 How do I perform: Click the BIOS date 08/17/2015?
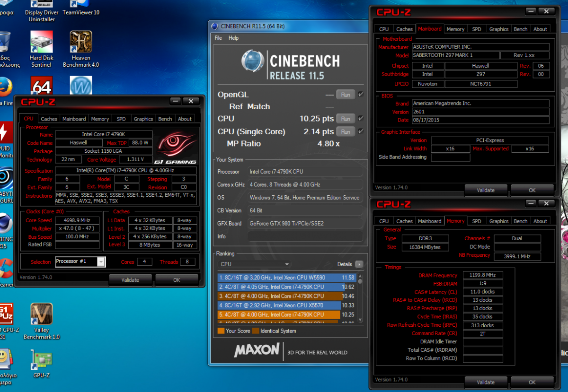[480, 121]
